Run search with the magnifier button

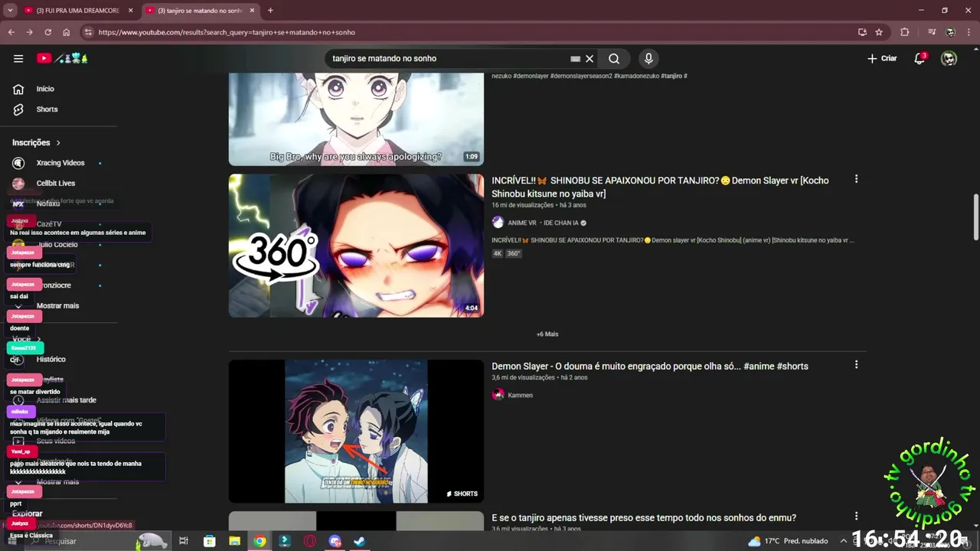[614, 58]
